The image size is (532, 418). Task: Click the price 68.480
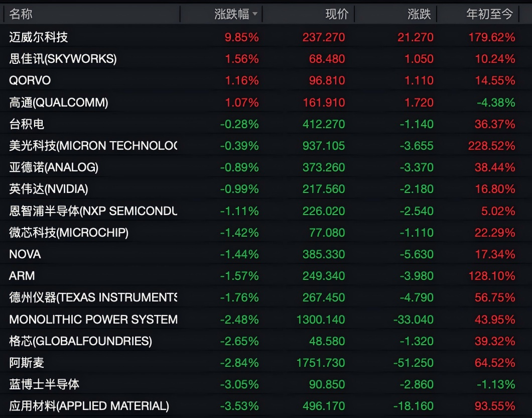coord(327,59)
